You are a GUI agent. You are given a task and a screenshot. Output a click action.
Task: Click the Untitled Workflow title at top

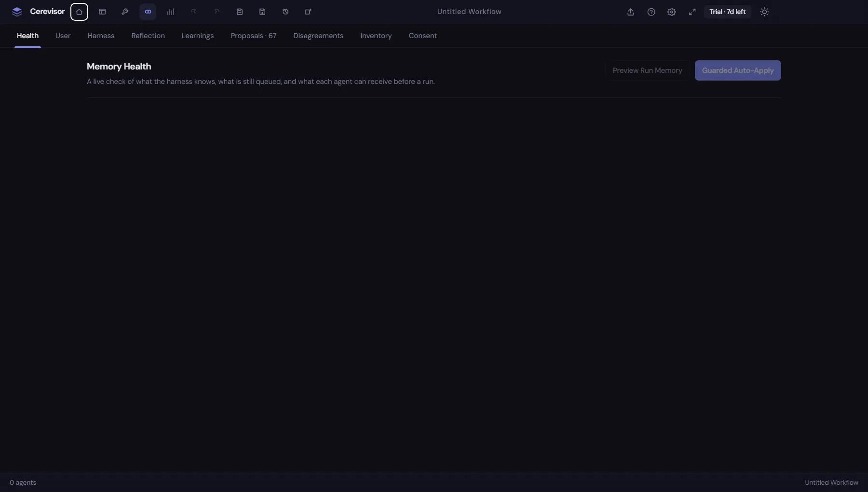pyautogui.click(x=469, y=12)
